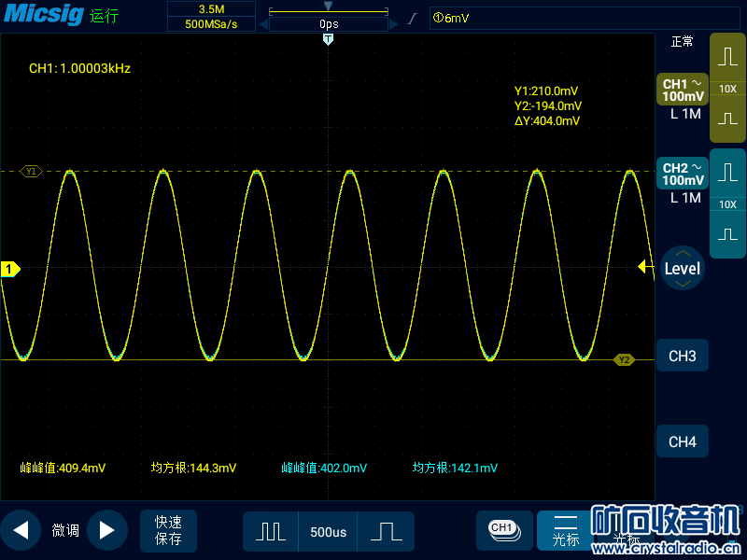This screenshot has width=747, height=560.
Task: Toggle the CH1 100mV channel button
Action: click(x=683, y=90)
